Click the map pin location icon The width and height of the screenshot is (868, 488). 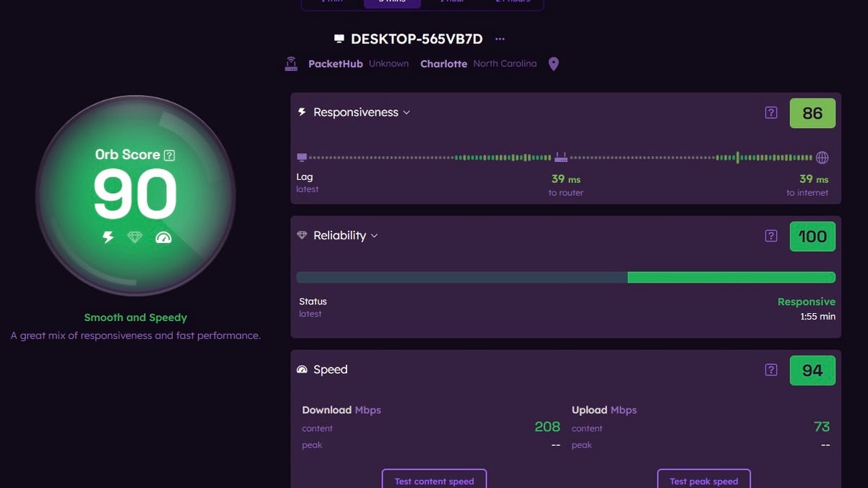(553, 64)
